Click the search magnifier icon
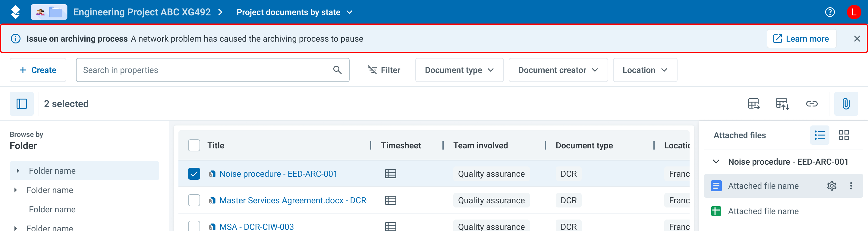868x231 pixels. click(337, 70)
